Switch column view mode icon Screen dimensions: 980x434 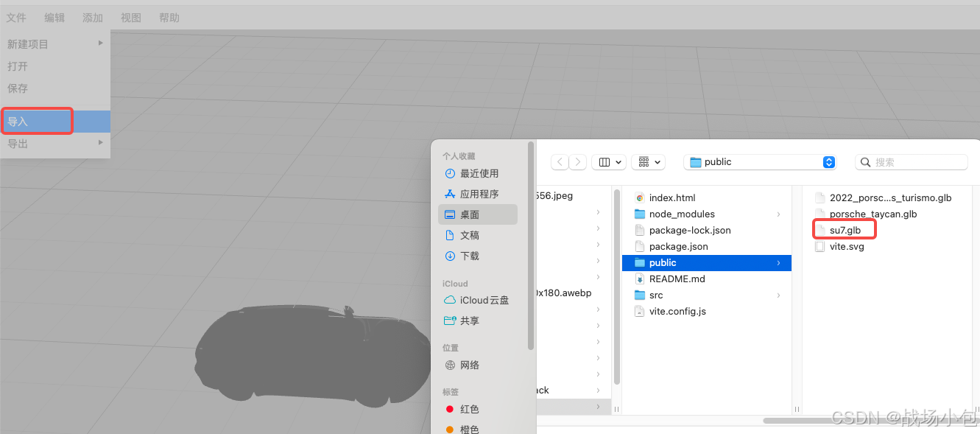point(604,162)
